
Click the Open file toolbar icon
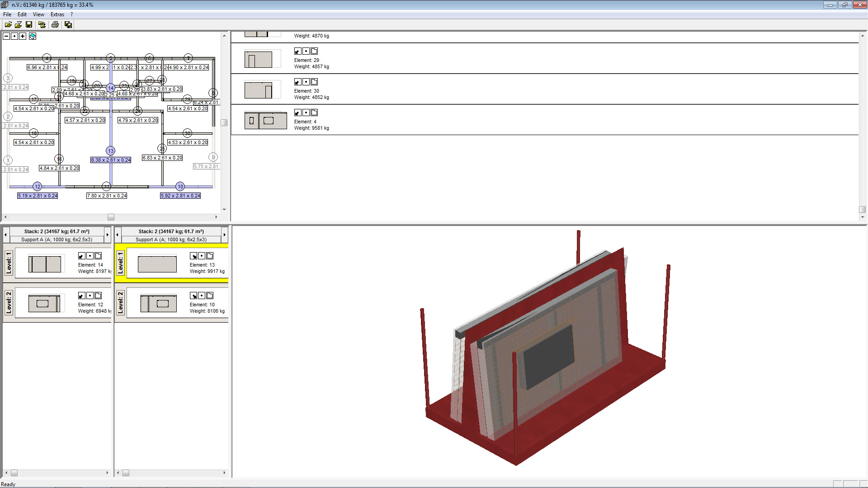8,24
